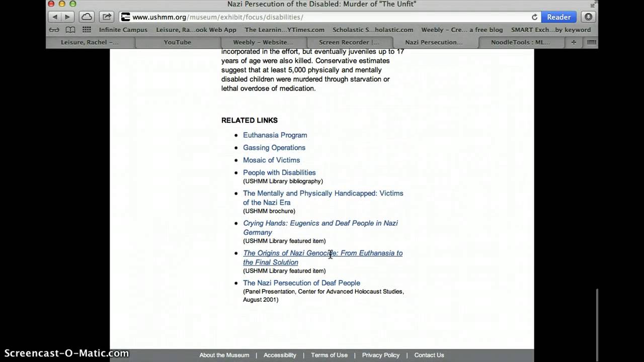Open iCloud Tabs cloud icon
The image size is (644, 362).
click(87, 17)
